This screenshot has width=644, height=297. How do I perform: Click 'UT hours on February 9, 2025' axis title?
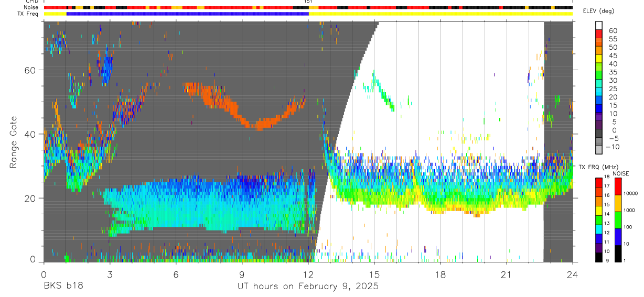coord(308,287)
